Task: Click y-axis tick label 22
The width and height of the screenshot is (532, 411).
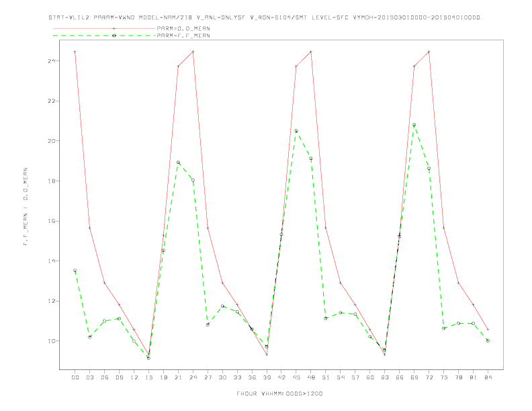Action: click(52, 101)
